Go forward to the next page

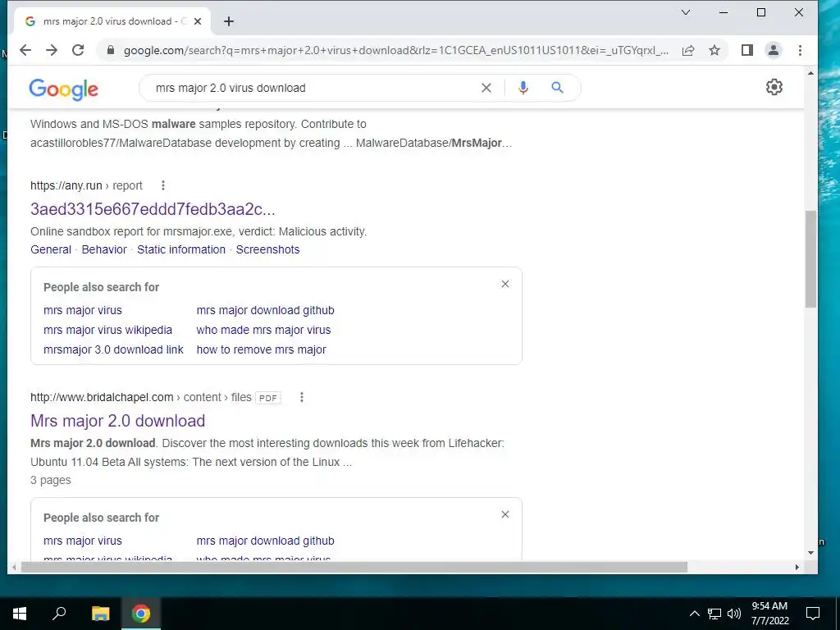[52, 50]
